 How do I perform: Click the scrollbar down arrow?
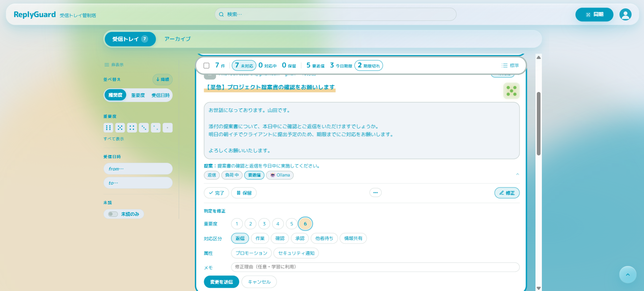point(539,288)
